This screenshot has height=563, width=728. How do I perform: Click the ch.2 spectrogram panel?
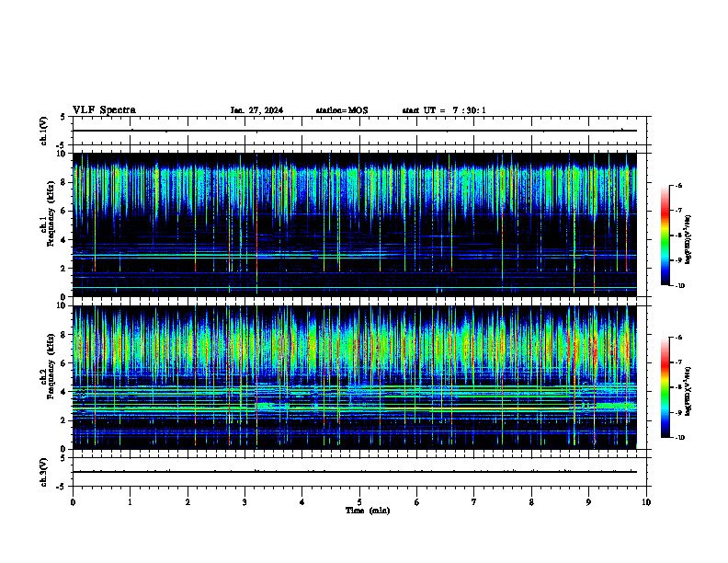[x=355, y=377]
